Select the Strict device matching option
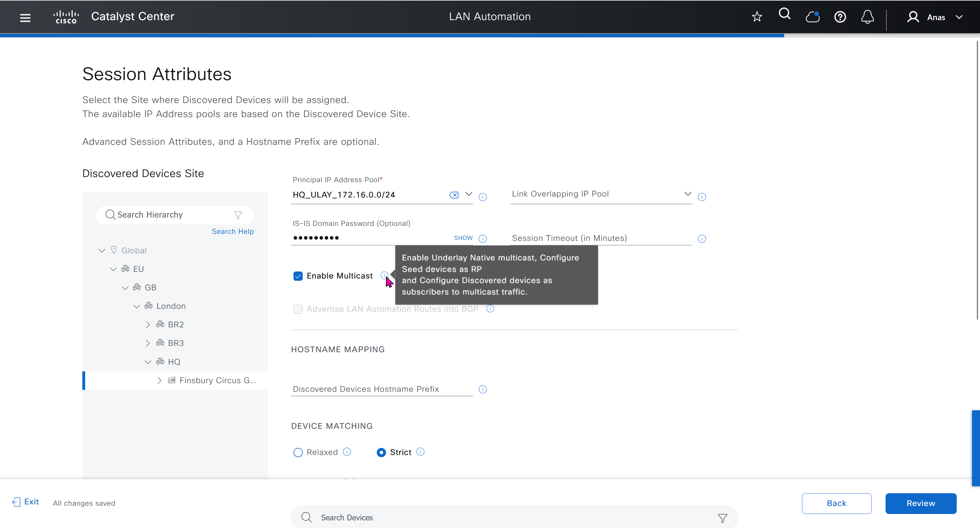This screenshot has width=980, height=528. coord(381,452)
